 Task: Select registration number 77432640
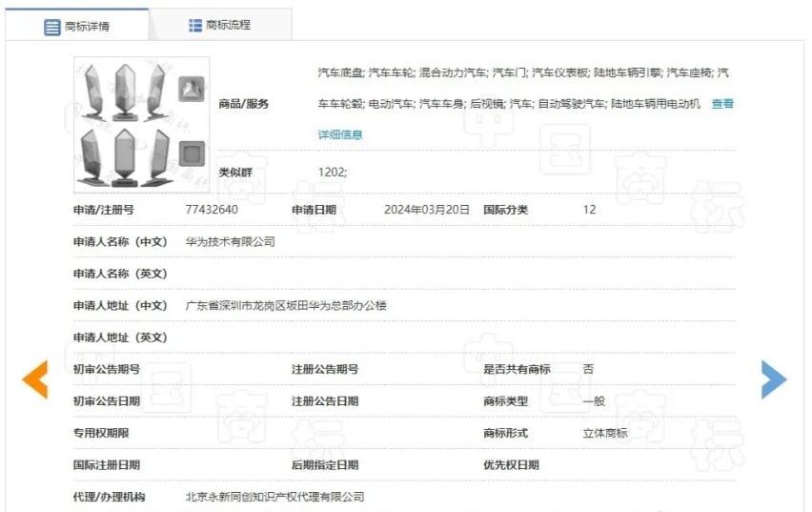pos(212,210)
